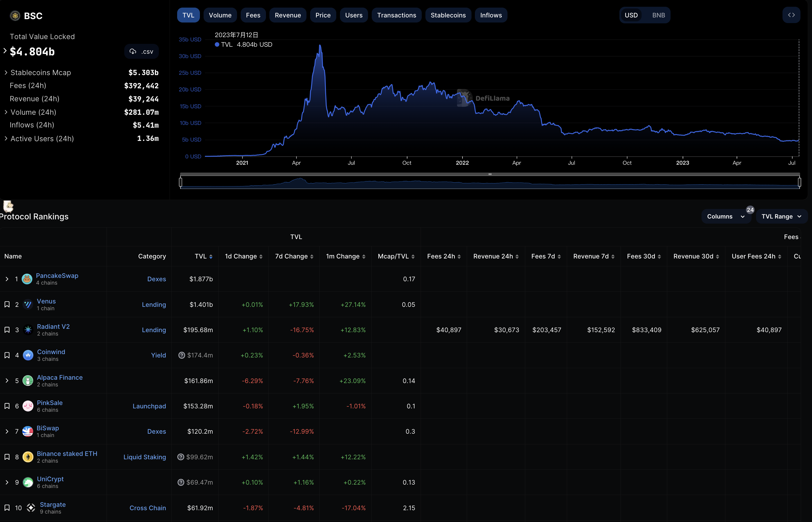
Task: Sort by 7d Change column arrows
Action: pyautogui.click(x=312, y=256)
